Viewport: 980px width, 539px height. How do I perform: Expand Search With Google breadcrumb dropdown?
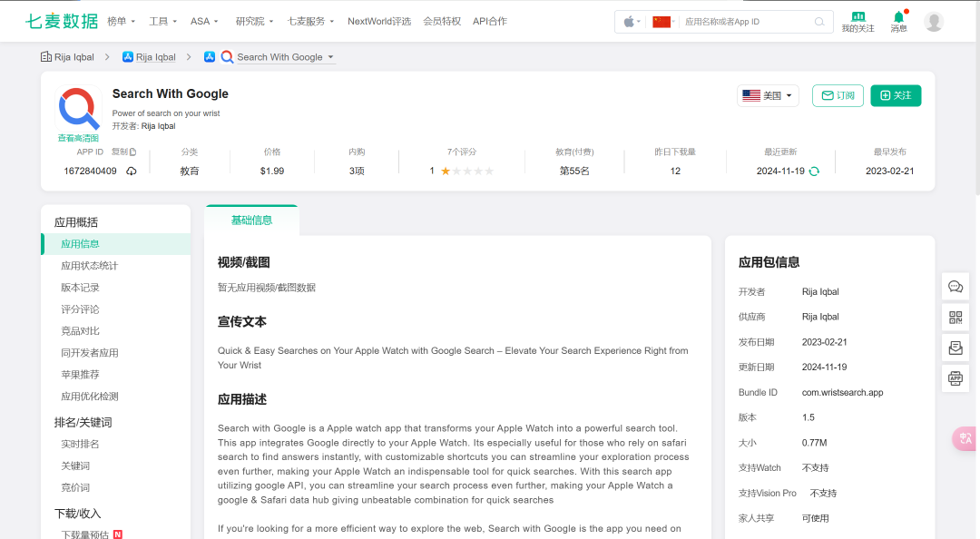[285, 57]
